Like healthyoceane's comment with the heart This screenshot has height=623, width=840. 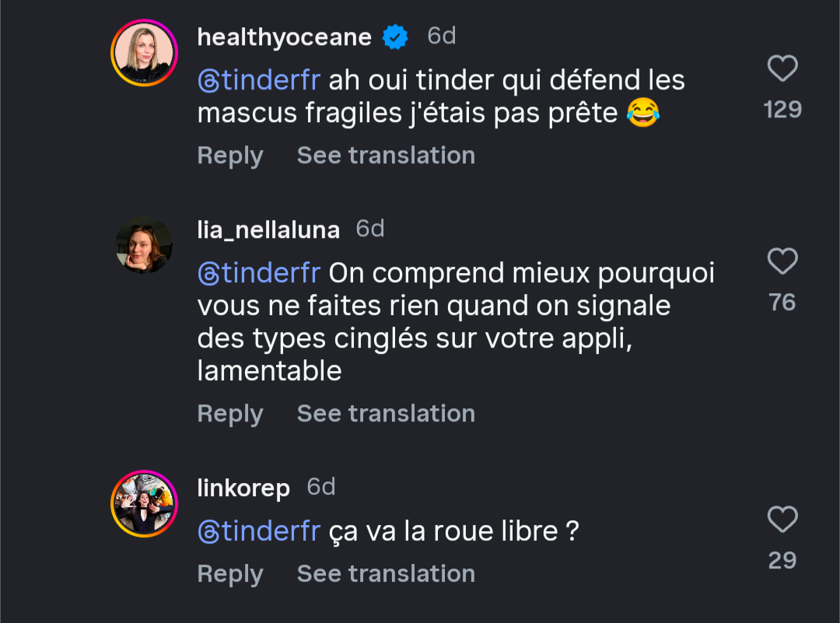click(x=782, y=69)
